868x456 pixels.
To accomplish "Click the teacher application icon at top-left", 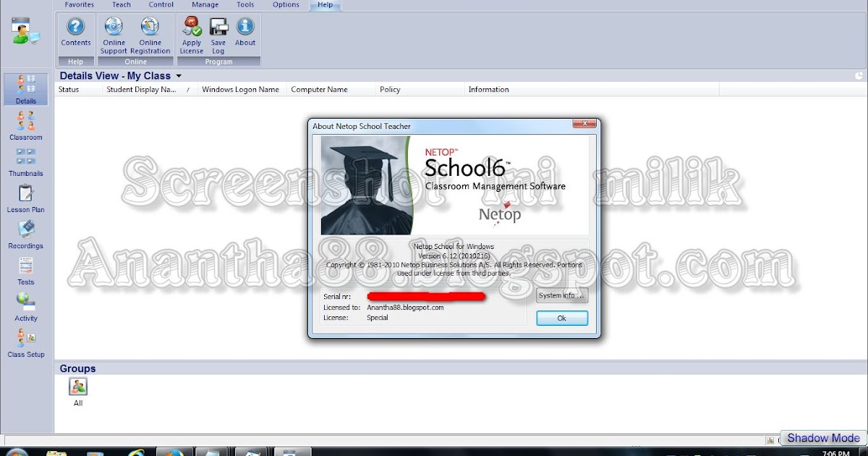I will click(x=25, y=32).
